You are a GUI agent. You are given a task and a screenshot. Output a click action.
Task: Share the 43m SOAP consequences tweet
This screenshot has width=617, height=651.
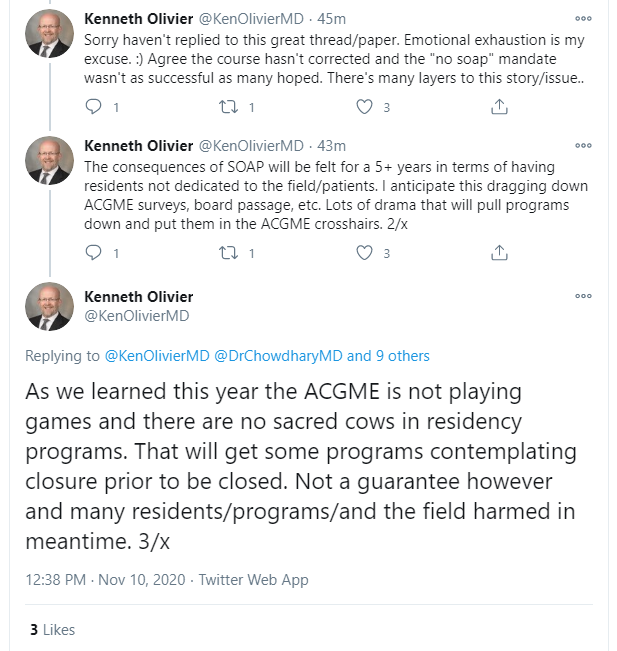(x=499, y=254)
